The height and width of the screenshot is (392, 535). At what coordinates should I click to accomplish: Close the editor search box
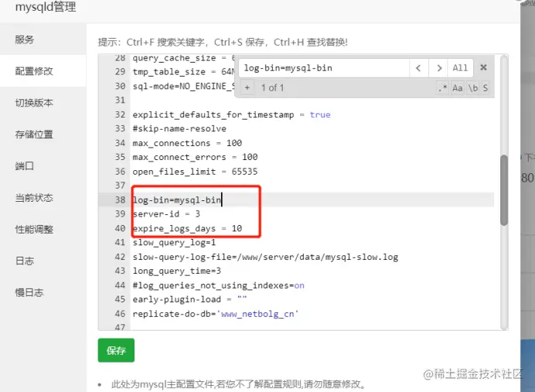(483, 67)
